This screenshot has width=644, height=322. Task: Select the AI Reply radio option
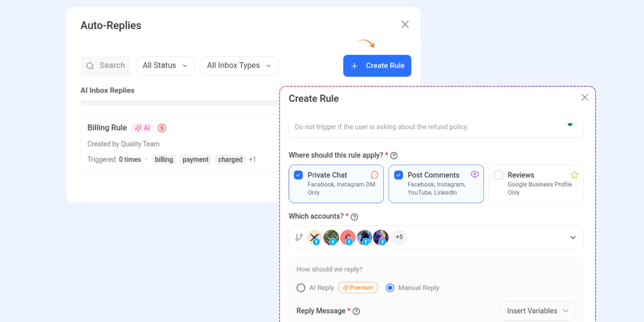tap(301, 288)
